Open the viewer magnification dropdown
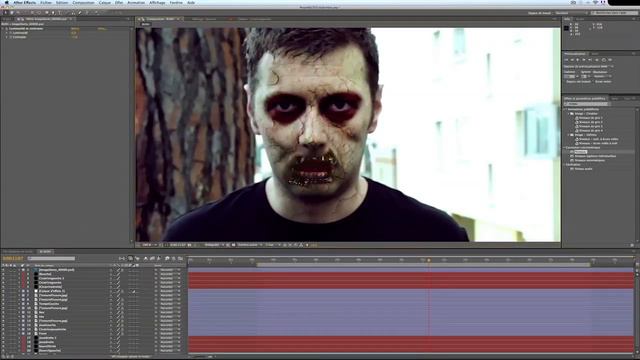The height and width of the screenshot is (360, 640). (149, 245)
